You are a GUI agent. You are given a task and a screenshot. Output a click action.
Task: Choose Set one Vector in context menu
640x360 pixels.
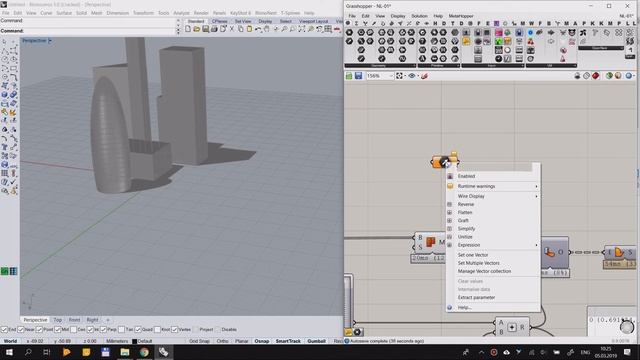coord(473,255)
